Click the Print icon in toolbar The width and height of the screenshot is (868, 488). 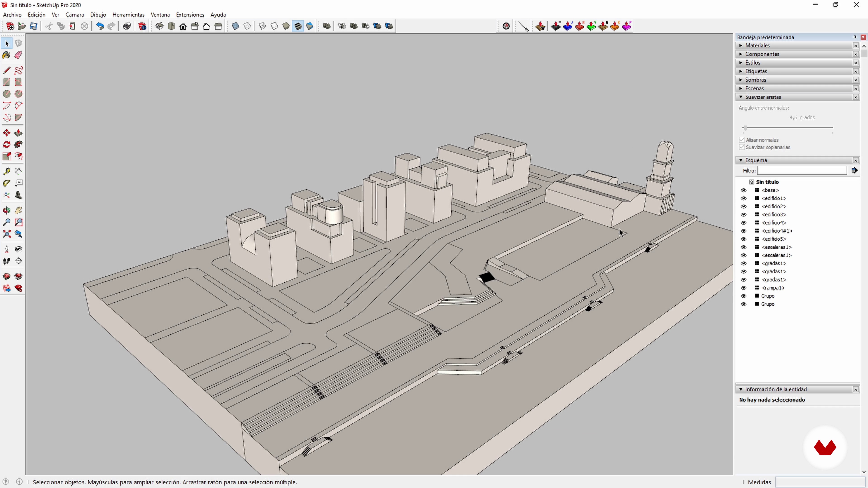(127, 26)
